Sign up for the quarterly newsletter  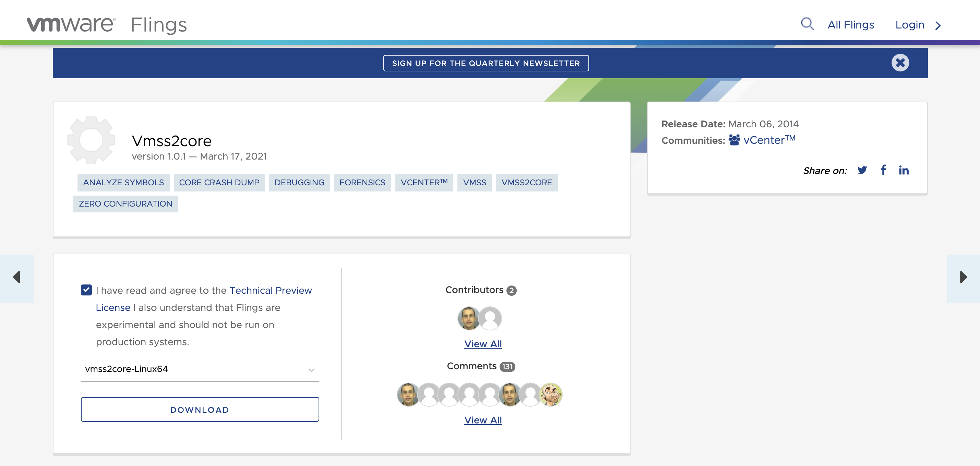pyautogui.click(x=486, y=63)
